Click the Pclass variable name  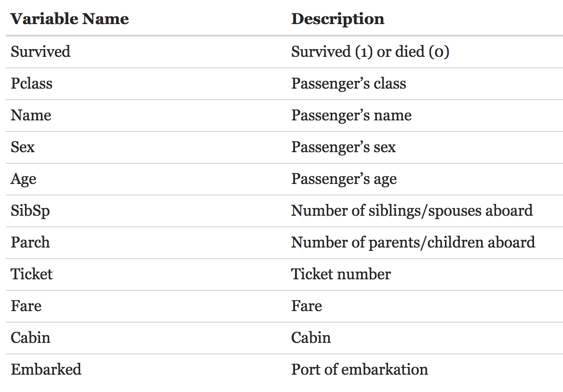pyautogui.click(x=32, y=84)
